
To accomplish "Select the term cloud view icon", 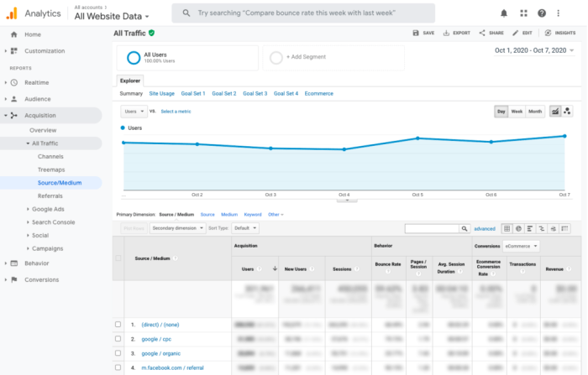I will click(553, 228).
